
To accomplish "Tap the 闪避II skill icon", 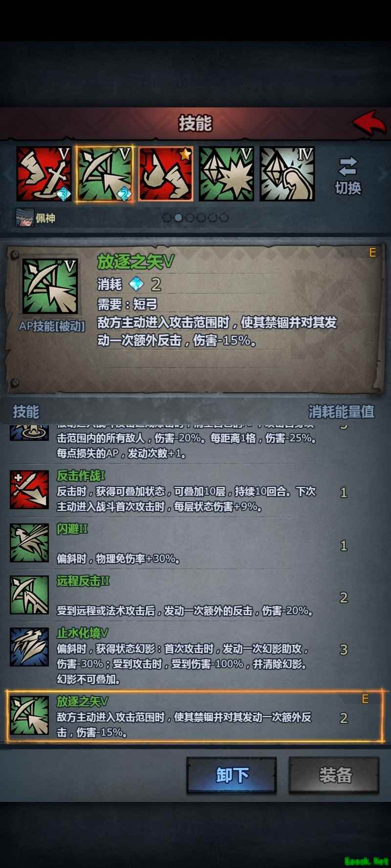I will tap(30, 543).
